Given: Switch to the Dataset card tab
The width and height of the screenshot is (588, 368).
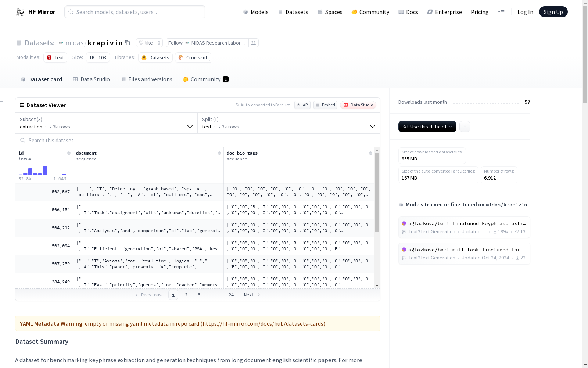Looking at the screenshot, I should click(x=41, y=79).
